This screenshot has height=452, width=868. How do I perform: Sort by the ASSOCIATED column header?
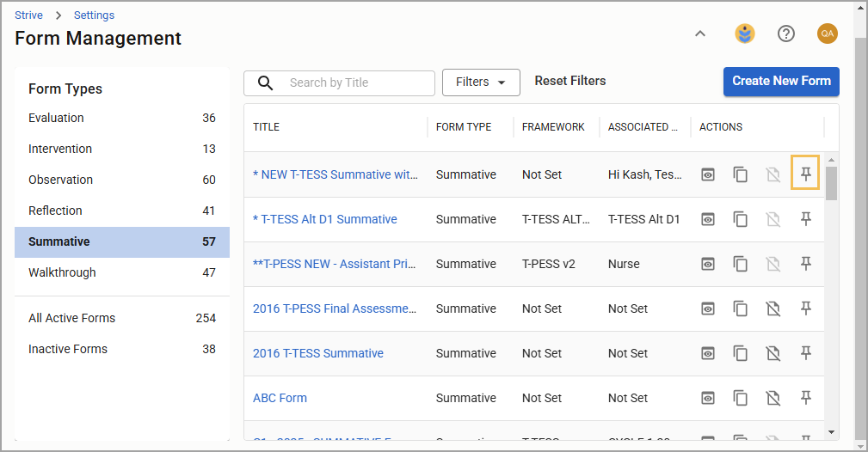pyautogui.click(x=643, y=127)
